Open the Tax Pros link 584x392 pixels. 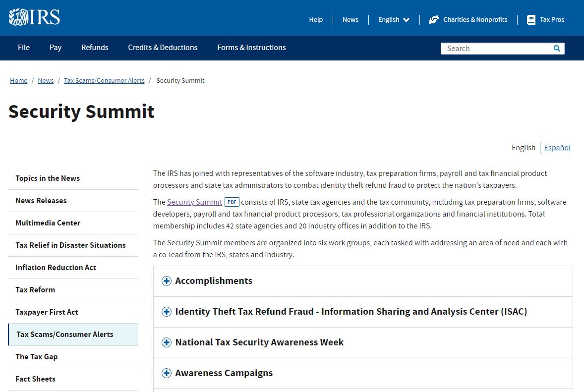pyautogui.click(x=552, y=20)
